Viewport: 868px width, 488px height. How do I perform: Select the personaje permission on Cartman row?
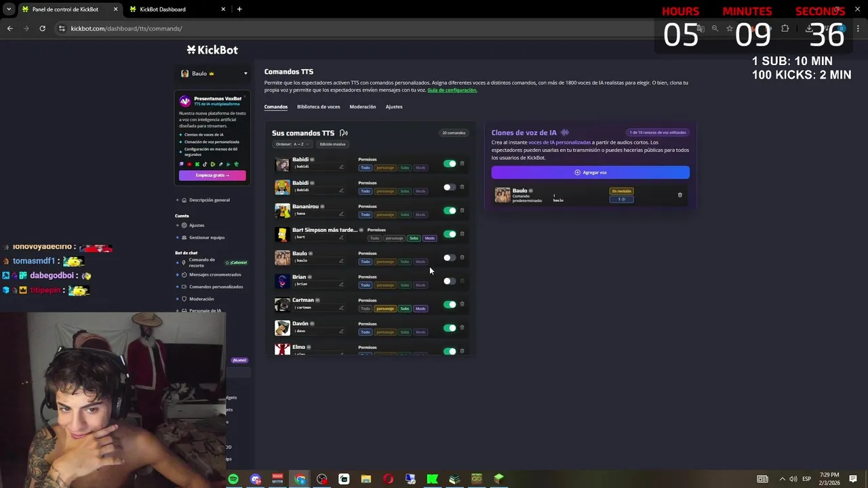(385, 308)
